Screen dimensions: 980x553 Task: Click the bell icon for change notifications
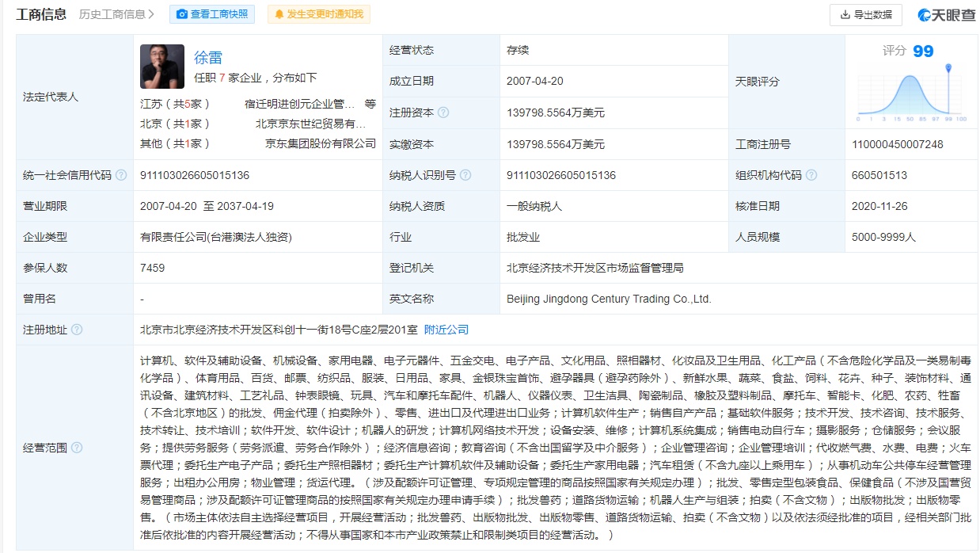pyautogui.click(x=279, y=14)
